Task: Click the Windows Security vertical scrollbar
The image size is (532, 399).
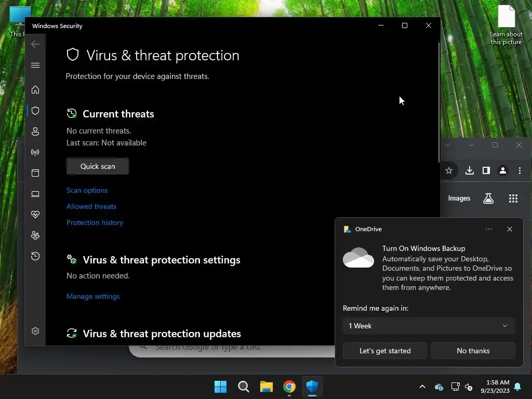Action: pyautogui.click(x=438, y=102)
